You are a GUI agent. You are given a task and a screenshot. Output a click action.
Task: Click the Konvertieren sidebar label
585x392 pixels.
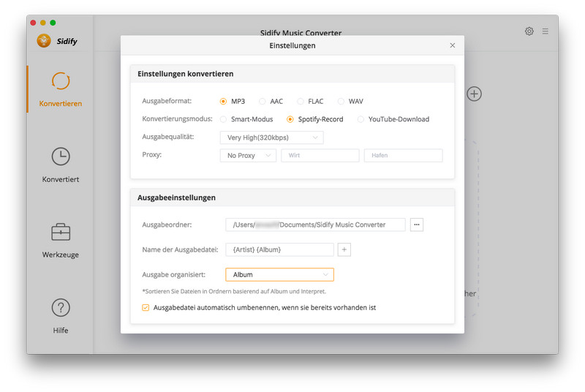point(61,104)
